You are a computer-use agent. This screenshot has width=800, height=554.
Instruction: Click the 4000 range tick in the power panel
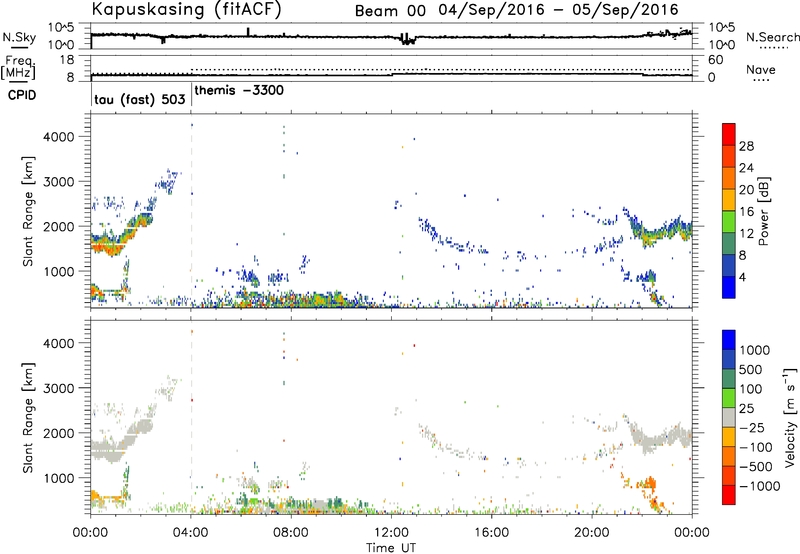point(58,137)
